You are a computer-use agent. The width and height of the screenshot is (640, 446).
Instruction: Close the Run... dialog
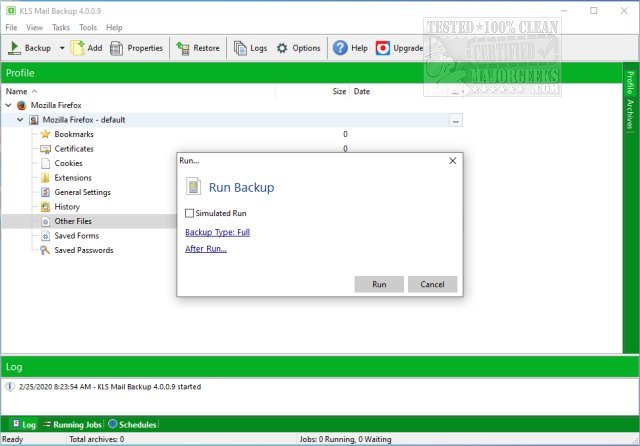coord(452,161)
